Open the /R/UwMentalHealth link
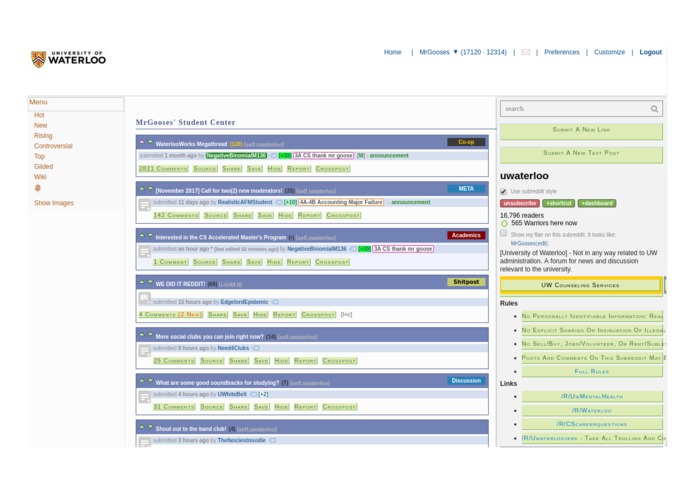 (x=592, y=396)
